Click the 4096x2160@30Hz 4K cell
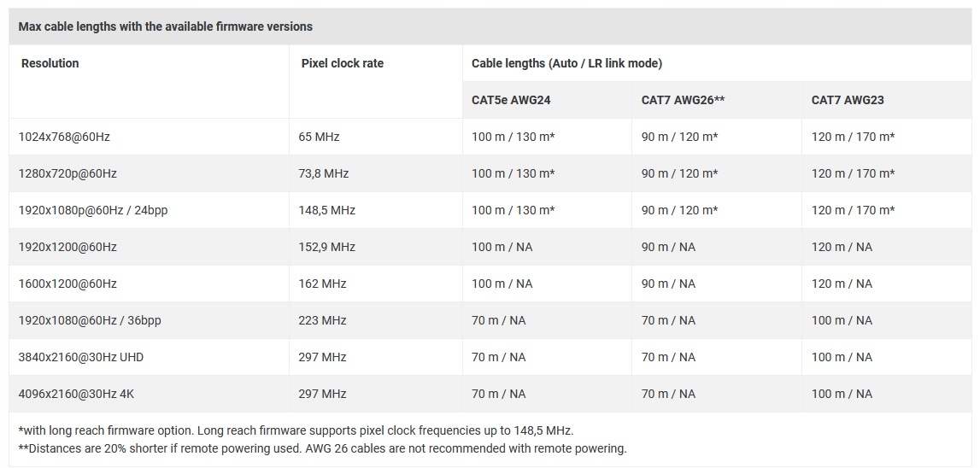Screen dimensions: 980x468 click(75, 394)
